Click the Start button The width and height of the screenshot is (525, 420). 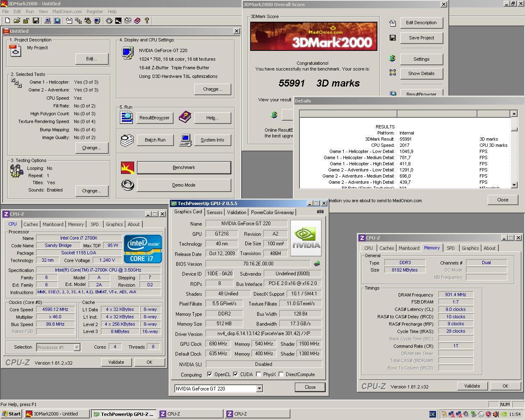pyautogui.click(x=11, y=414)
